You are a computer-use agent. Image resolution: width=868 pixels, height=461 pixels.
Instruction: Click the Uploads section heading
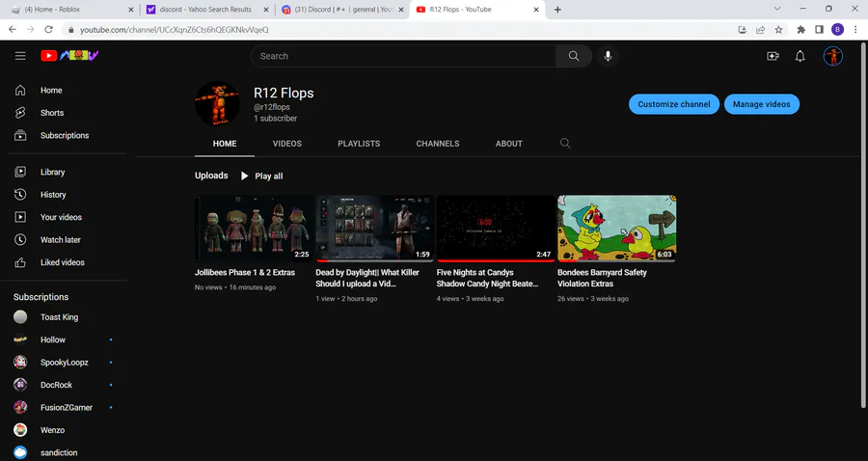click(x=211, y=176)
